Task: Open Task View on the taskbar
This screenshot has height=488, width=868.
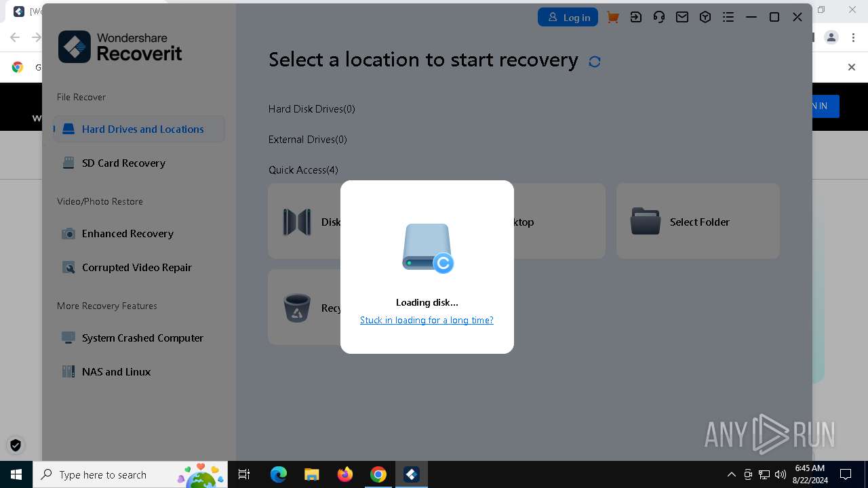Action: coord(244,474)
